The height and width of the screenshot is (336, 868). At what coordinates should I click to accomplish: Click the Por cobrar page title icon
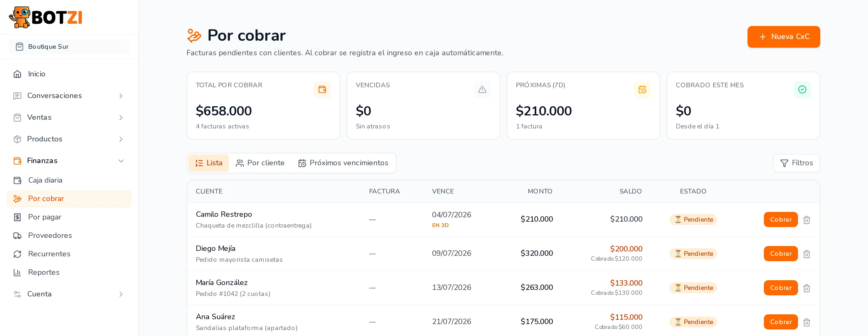pos(194,36)
